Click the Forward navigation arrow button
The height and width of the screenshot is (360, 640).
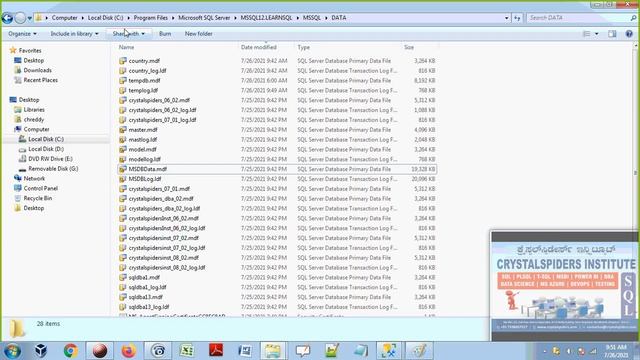coord(20,18)
